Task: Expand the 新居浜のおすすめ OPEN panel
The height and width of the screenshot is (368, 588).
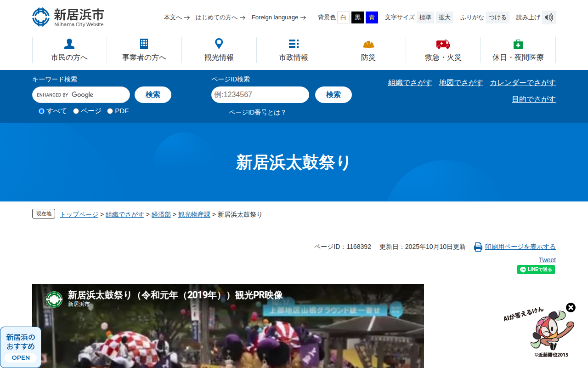Action: coord(20,358)
